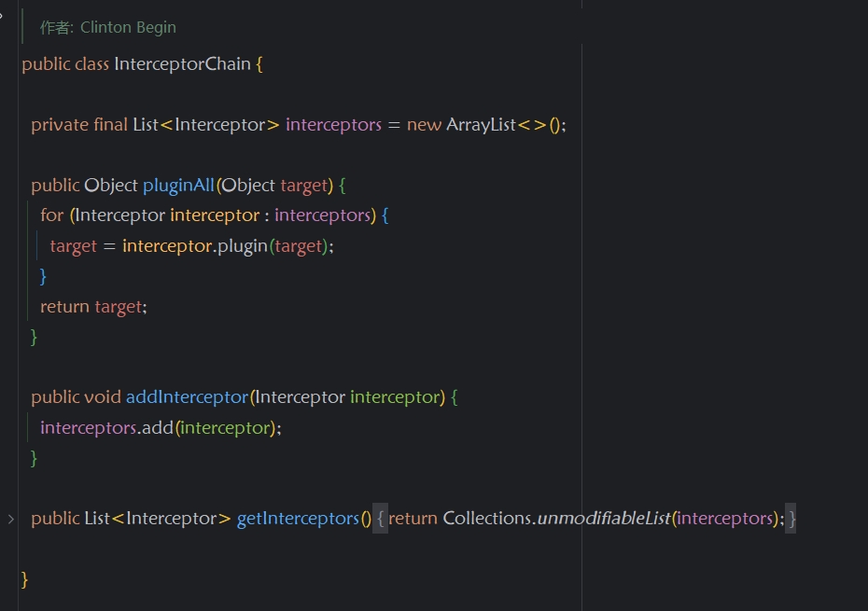Click the folded opening brace after getInterceptors()

click(380, 519)
